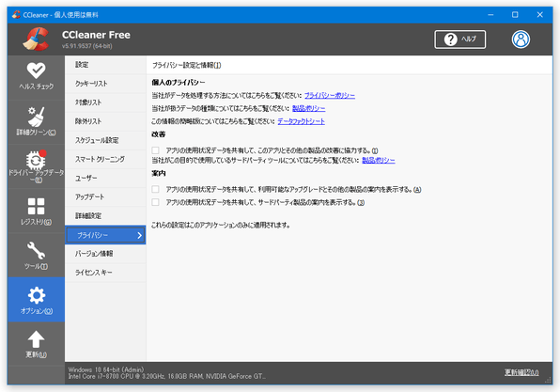Open the 設定 settings tab
The width and height of the screenshot is (560, 392).
coord(105,65)
